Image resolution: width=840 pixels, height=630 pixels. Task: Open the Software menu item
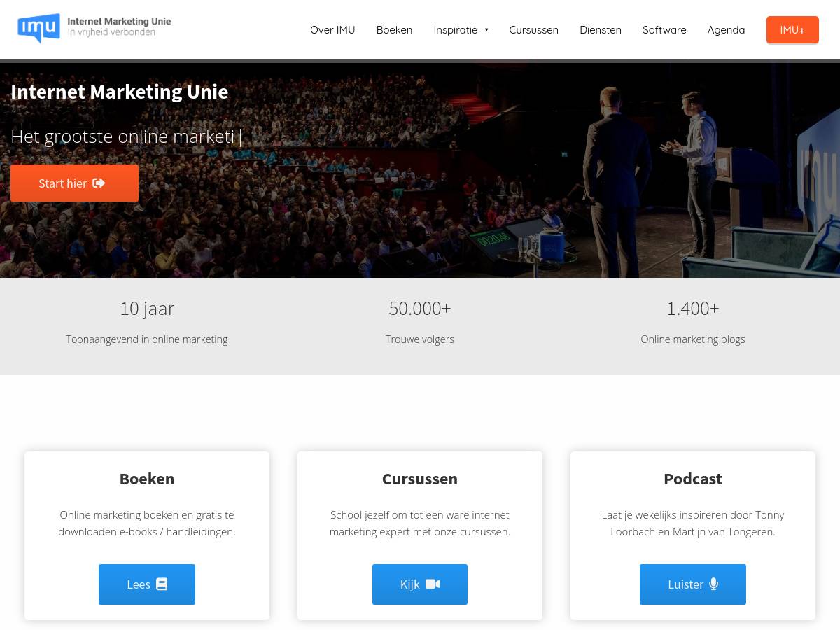click(x=664, y=29)
